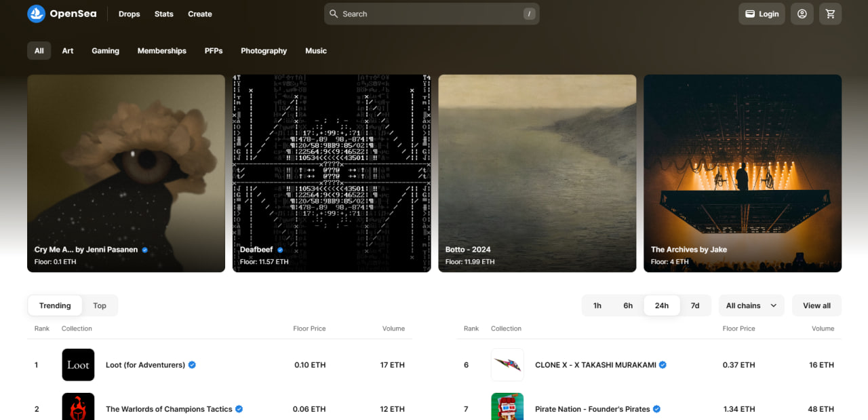The height and width of the screenshot is (420, 868).
Task: Switch to the Top toggle
Action: [100, 305]
